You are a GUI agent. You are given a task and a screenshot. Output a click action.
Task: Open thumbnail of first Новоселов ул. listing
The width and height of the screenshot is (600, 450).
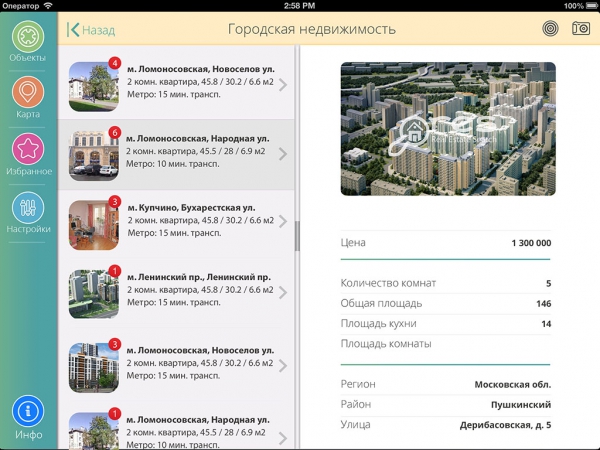(x=94, y=87)
